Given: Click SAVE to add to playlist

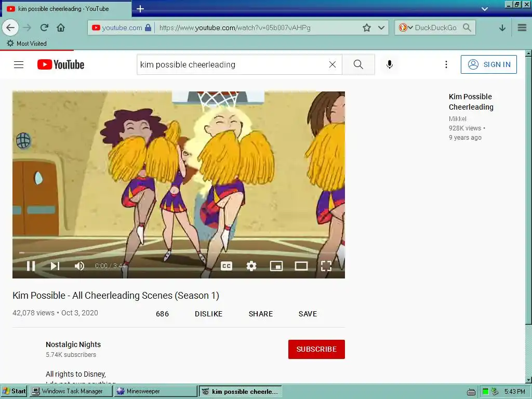Looking at the screenshot, I should click(x=308, y=314).
